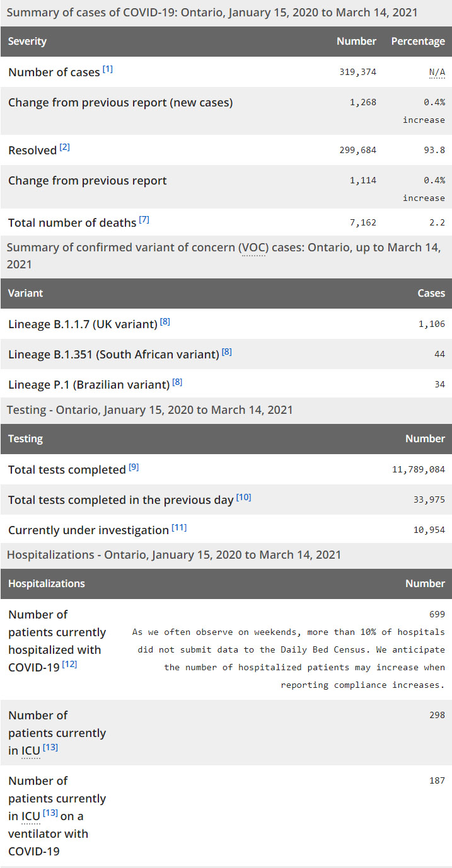
Task: Open footnote 8 on the Brazilian variant row
Action: point(177,382)
